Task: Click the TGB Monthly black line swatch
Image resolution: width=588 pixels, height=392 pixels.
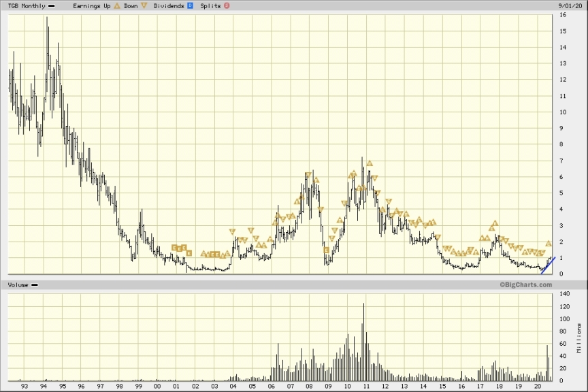Action: pos(51,5)
